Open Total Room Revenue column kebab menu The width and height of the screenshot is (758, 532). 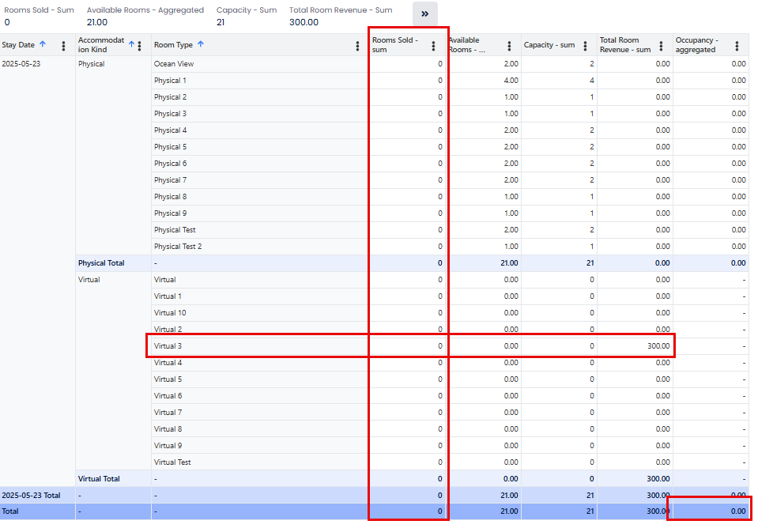point(661,46)
